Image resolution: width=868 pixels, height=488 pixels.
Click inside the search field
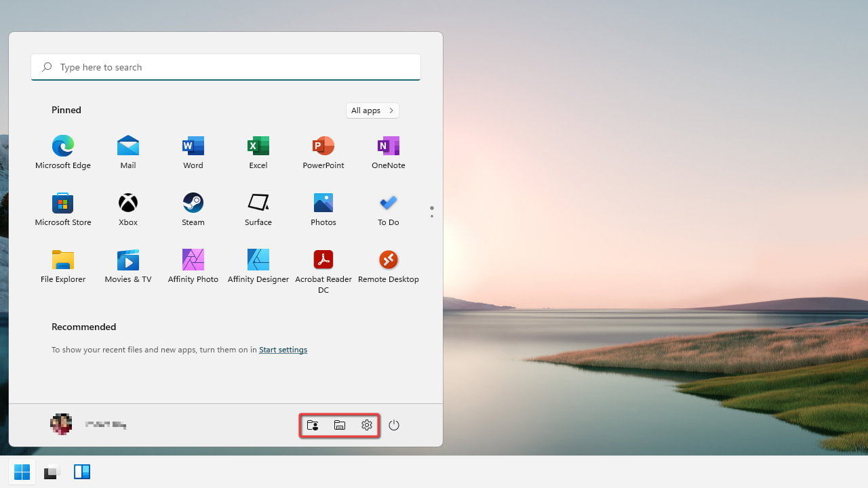coord(225,66)
